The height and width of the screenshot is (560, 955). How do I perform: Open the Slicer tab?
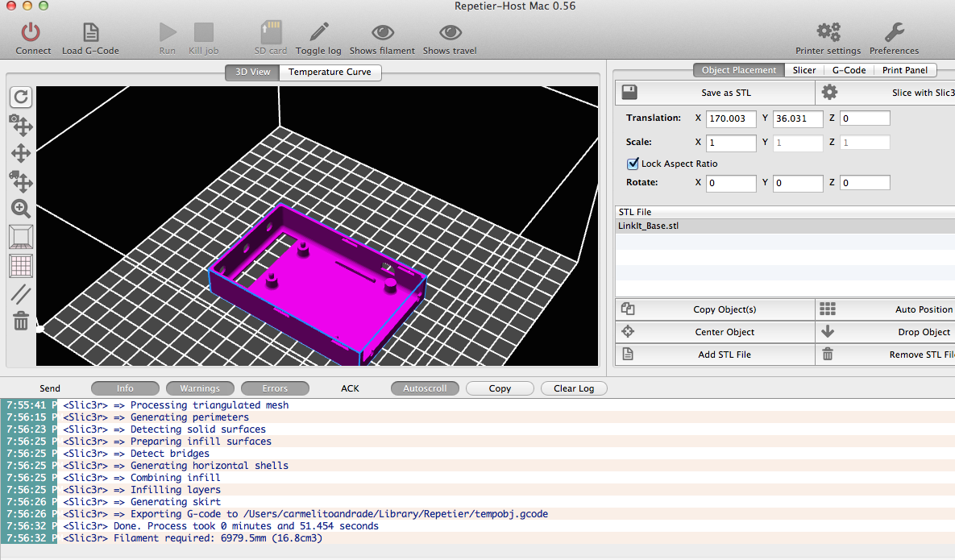(804, 70)
